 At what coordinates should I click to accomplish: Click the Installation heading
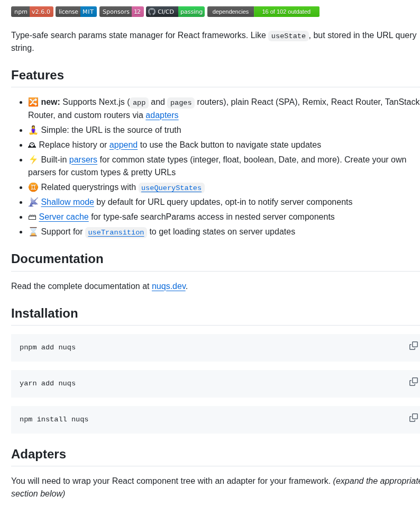45,313
